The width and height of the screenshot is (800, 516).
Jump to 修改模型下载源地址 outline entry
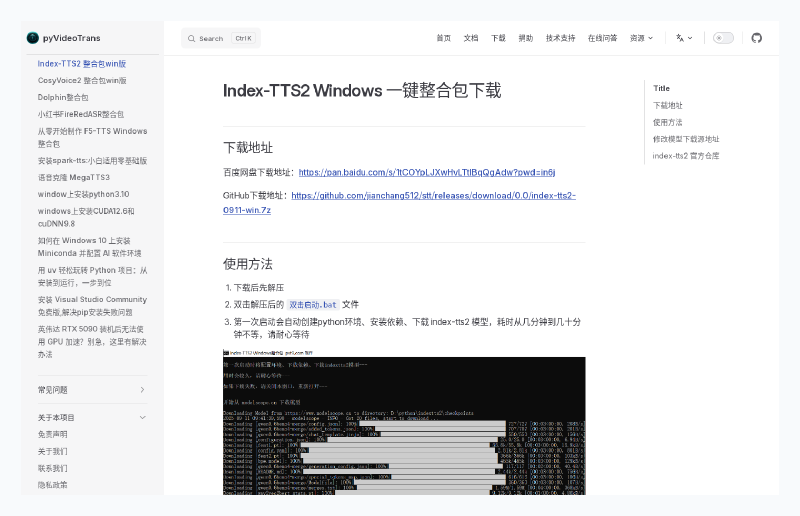[686, 139]
